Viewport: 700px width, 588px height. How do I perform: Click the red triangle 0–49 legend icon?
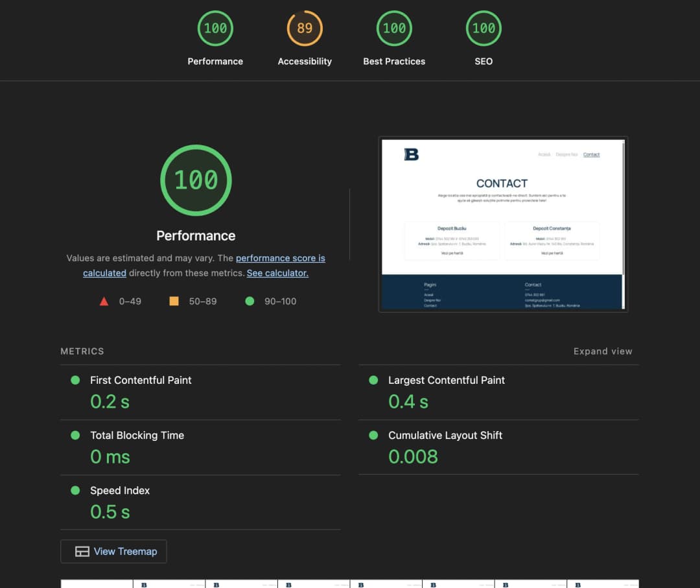104,301
